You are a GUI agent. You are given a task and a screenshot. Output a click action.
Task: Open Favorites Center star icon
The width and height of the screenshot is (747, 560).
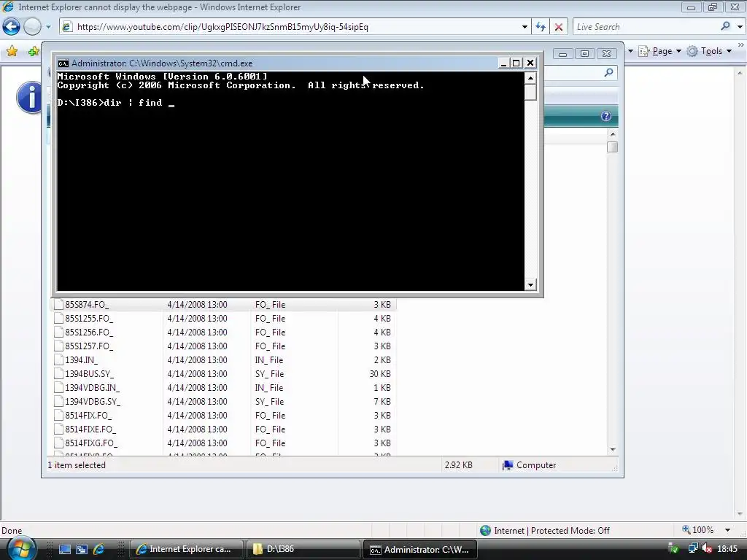coord(12,51)
